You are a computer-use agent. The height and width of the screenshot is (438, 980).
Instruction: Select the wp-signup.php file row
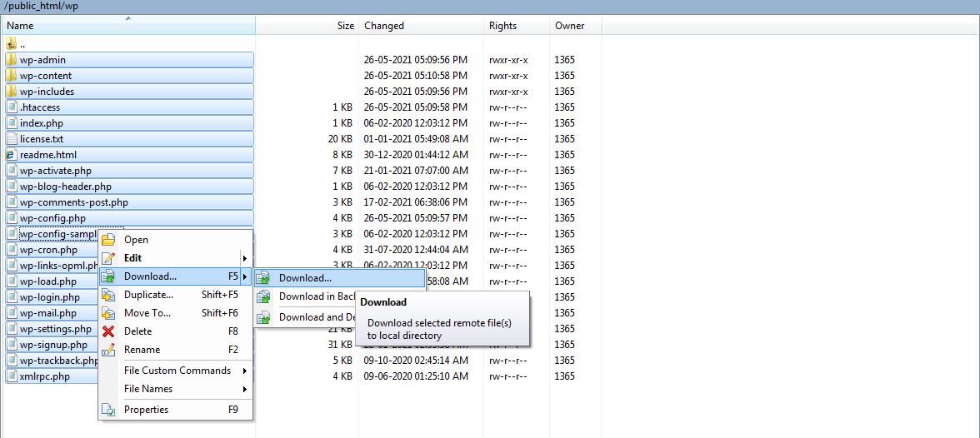click(x=52, y=344)
